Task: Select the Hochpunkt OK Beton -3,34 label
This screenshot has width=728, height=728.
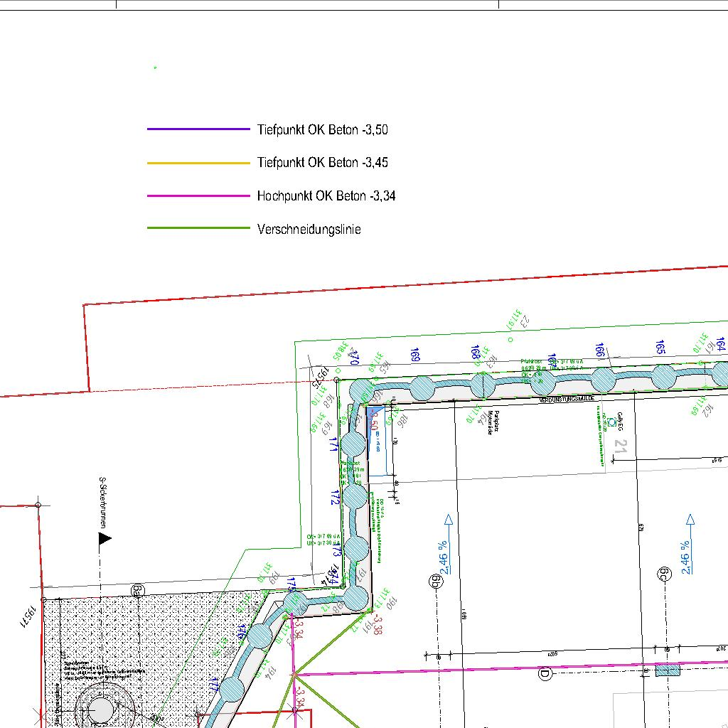Action: 326,196
